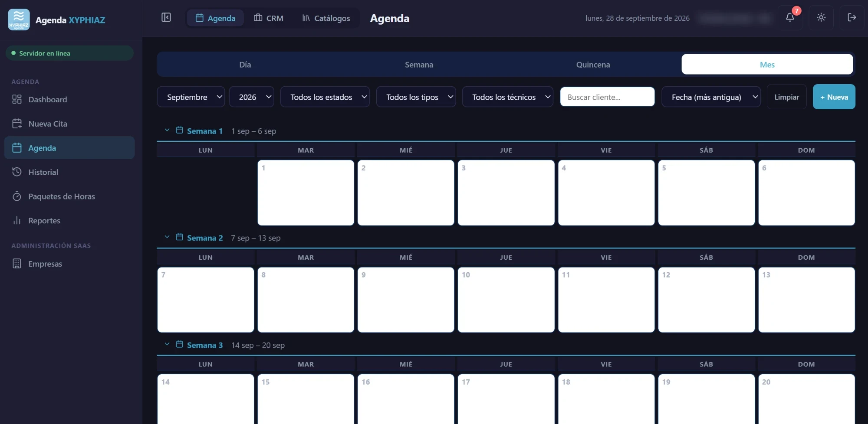The width and height of the screenshot is (868, 424).
Task: Collapse the Semana 2 section chevron
Action: [167, 237]
